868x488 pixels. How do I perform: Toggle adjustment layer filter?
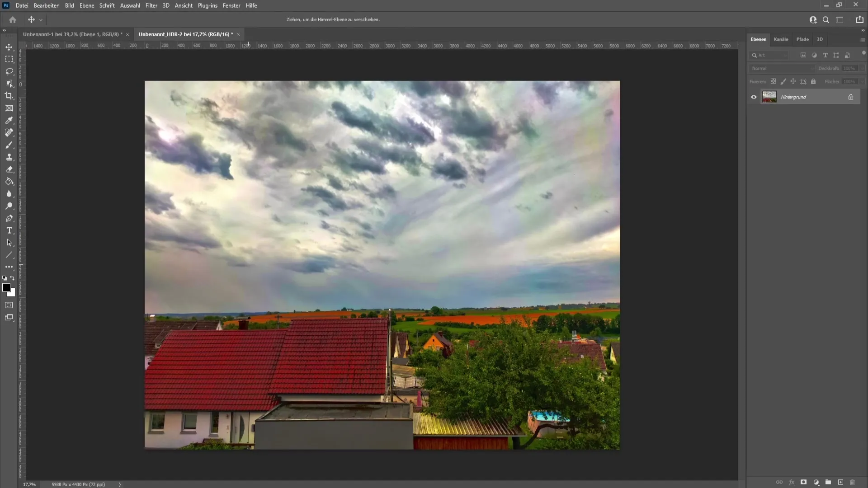tap(814, 55)
